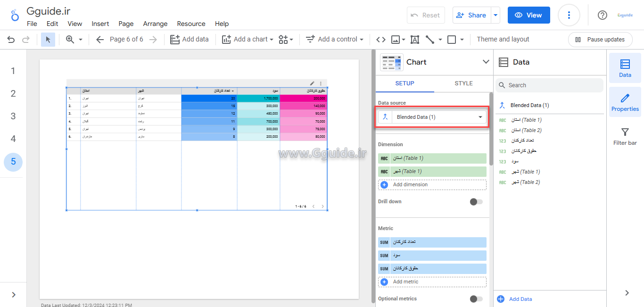Enable the Optional metrics switch
This screenshot has width=644, height=307.
(476, 299)
